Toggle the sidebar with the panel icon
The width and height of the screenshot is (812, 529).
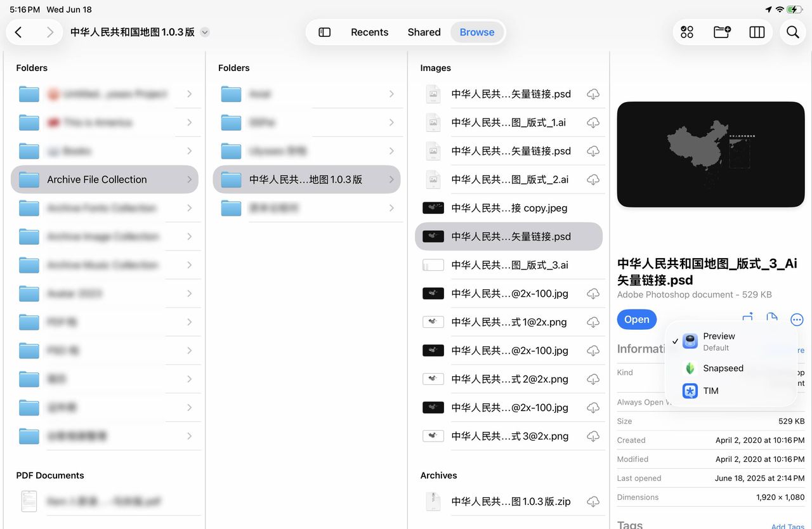point(324,32)
